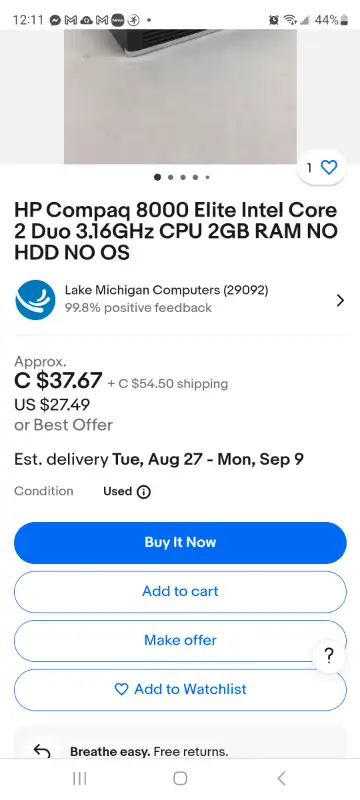Open the Messenger notification icon in status bar
Image resolution: width=360 pixels, height=800 pixels.
[55, 20]
